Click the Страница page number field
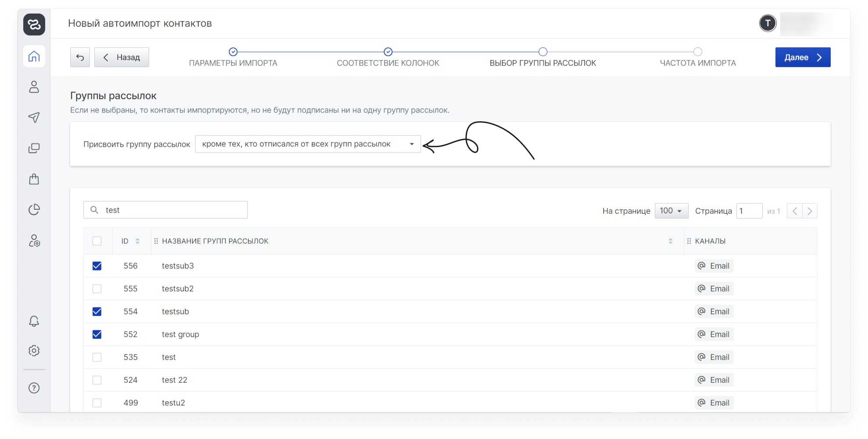Viewport: 868px width, 439px height. 749,211
